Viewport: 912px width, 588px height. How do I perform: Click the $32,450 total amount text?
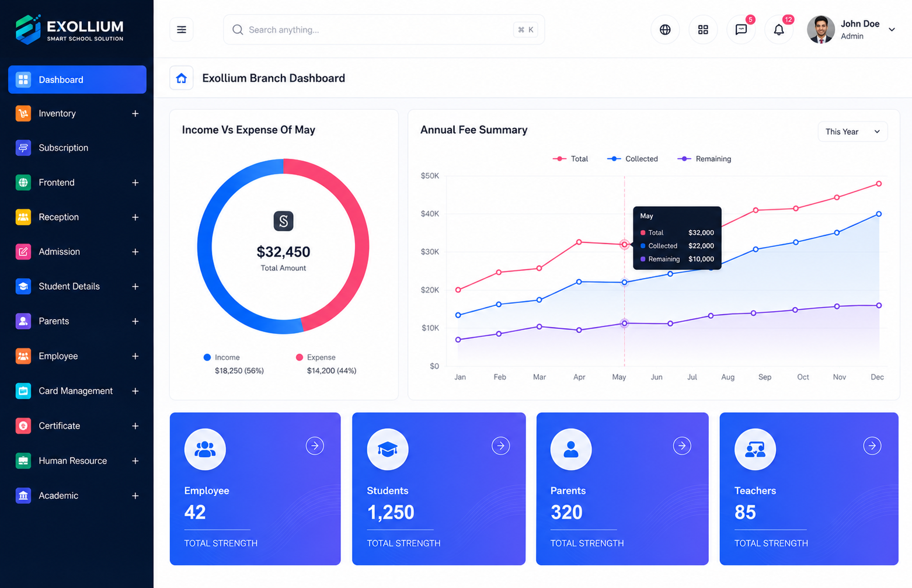point(283,252)
